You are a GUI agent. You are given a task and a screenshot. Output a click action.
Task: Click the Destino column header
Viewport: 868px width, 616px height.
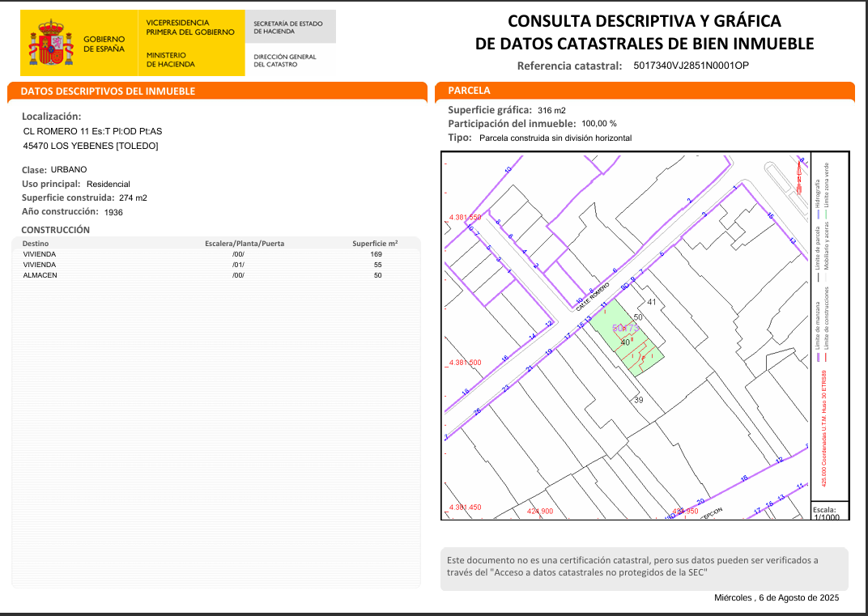[x=35, y=244]
